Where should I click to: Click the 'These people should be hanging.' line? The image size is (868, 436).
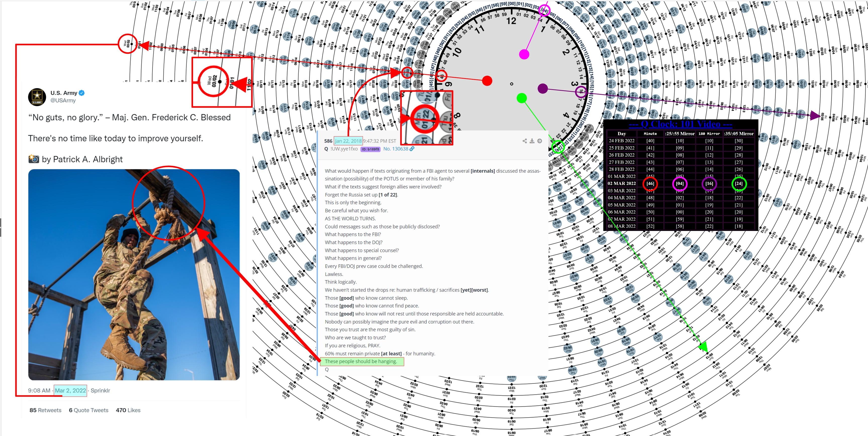(x=361, y=361)
